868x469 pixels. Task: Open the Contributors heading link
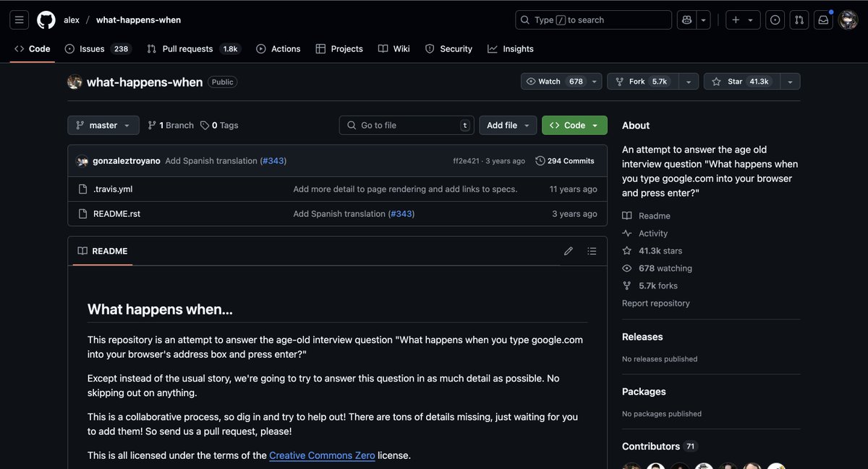point(660,447)
